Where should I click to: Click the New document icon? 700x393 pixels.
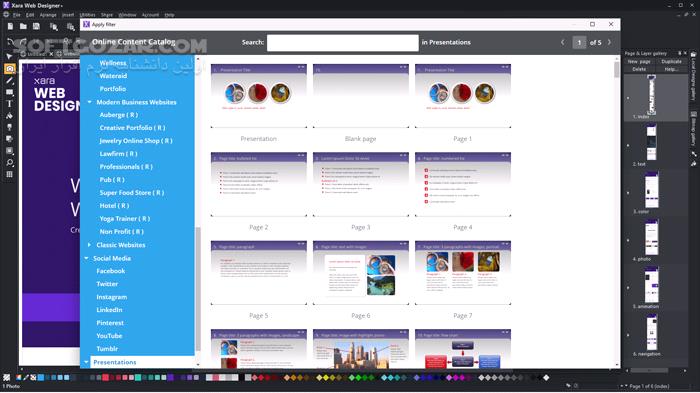coord(10,27)
